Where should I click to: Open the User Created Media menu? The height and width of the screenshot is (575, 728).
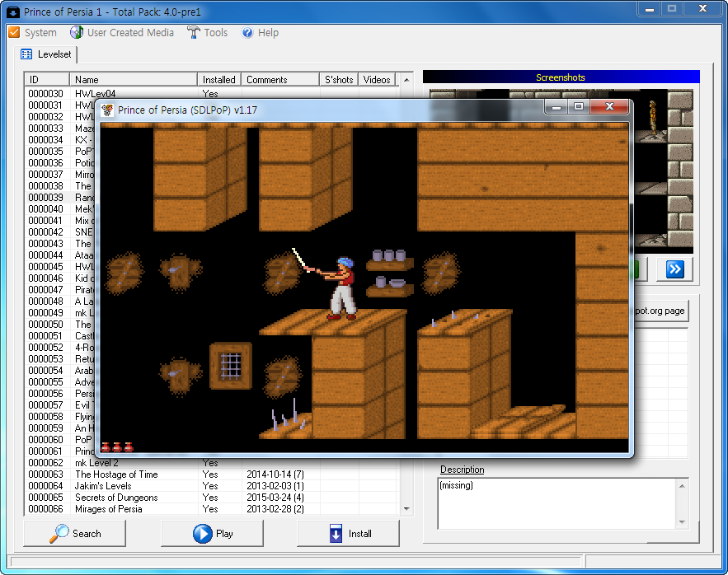pos(122,32)
